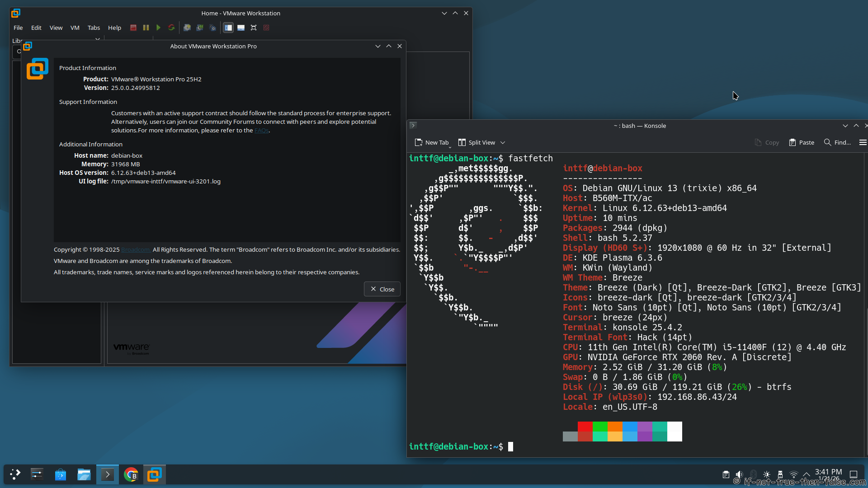
Task: Click the UI log file path text
Action: pyautogui.click(x=166, y=181)
